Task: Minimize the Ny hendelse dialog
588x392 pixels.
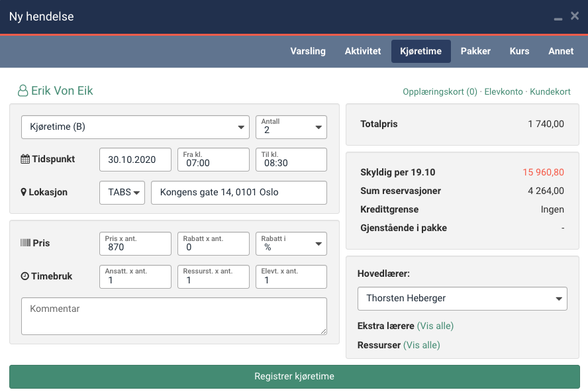Action: click(558, 19)
